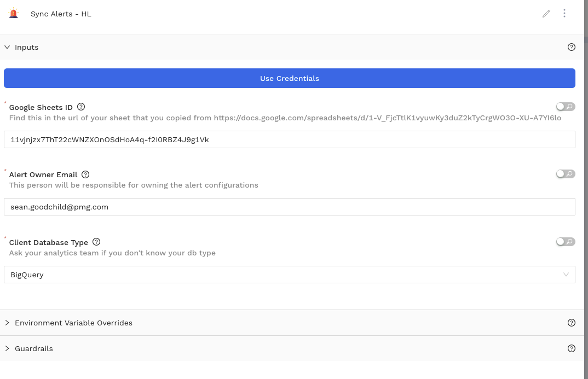Click help icon next to Alert Owner Email

pos(85,174)
